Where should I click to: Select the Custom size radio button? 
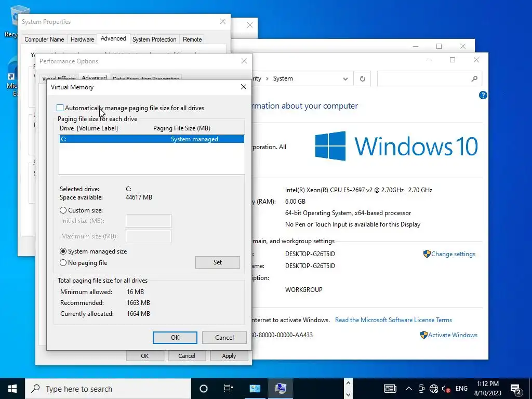(x=63, y=210)
